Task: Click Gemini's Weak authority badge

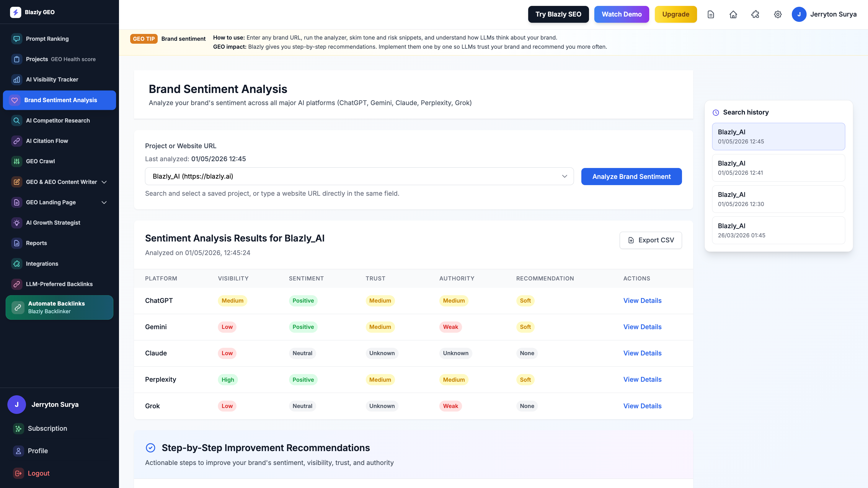Action: [451, 327]
